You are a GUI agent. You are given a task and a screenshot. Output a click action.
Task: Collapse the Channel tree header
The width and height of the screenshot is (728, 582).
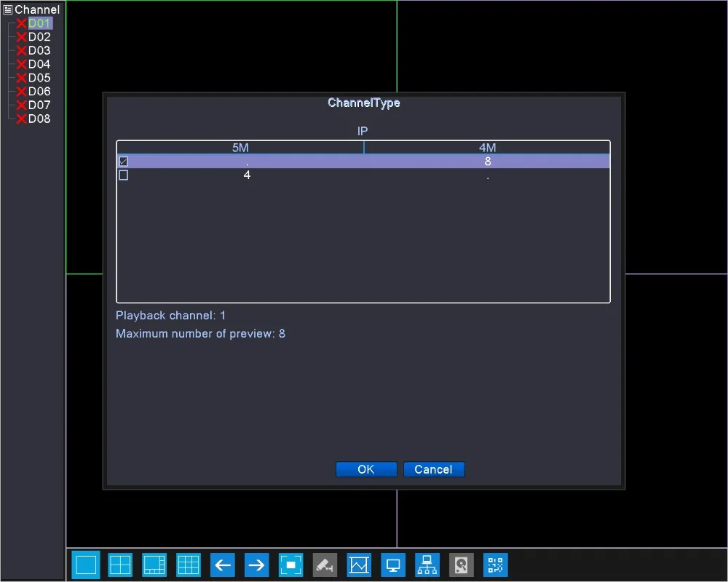(8, 9)
